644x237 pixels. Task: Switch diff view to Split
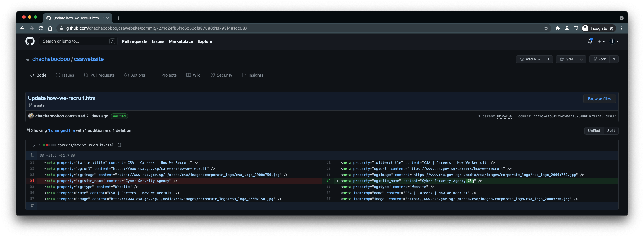[x=611, y=131]
